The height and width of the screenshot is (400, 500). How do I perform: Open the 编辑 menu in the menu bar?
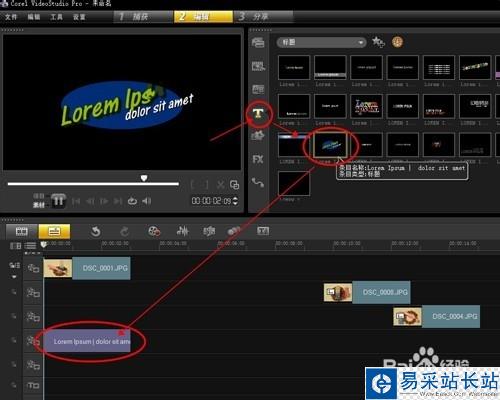click(34, 17)
